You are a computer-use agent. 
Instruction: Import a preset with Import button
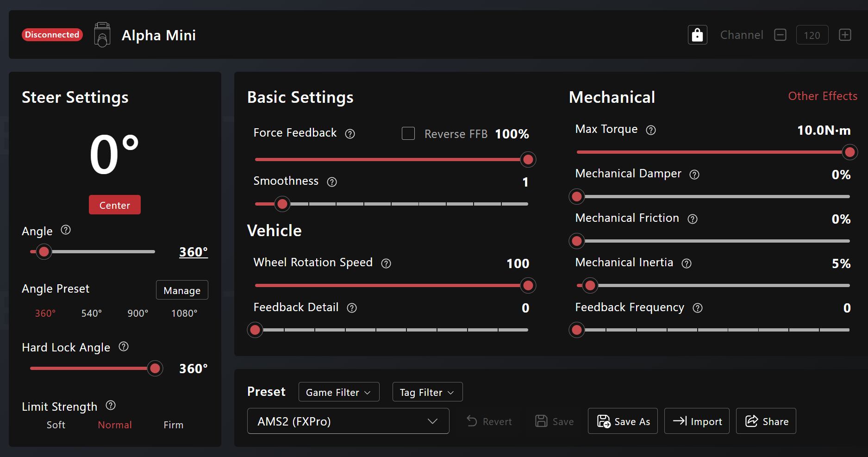697,421
